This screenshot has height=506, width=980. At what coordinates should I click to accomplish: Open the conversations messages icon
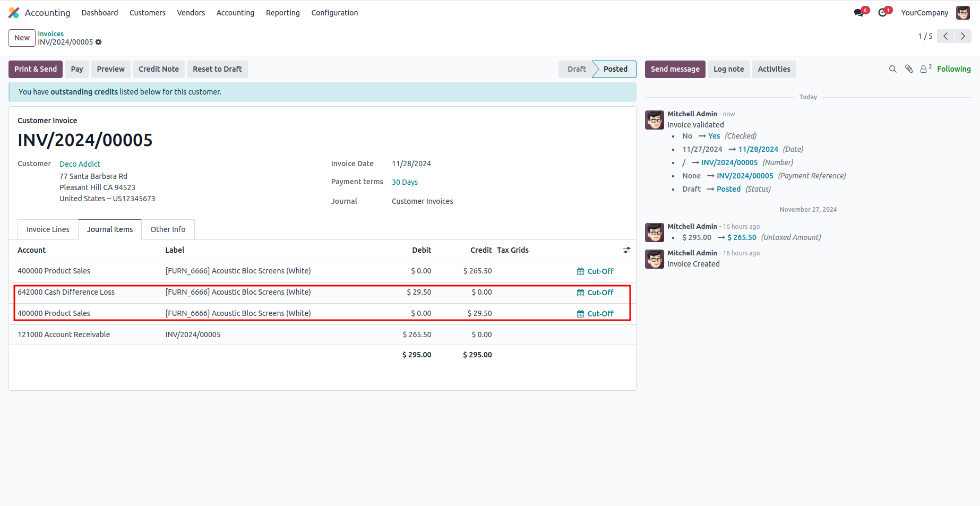click(x=858, y=13)
